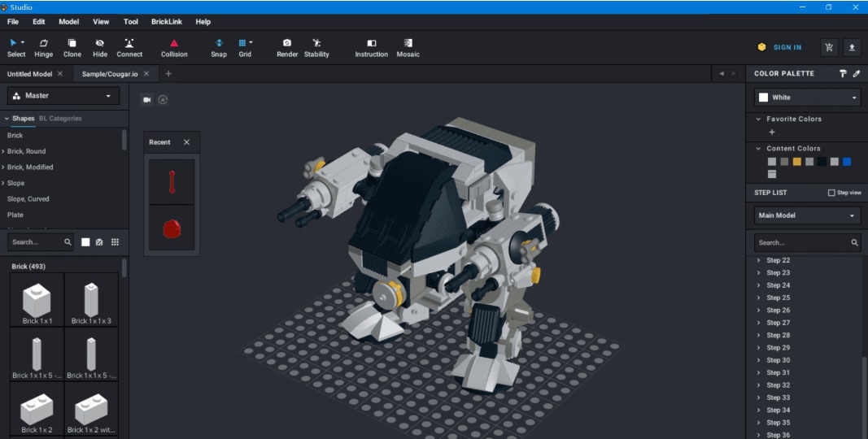Open the Help menu
Screen dimensions: 868x439
(203, 22)
